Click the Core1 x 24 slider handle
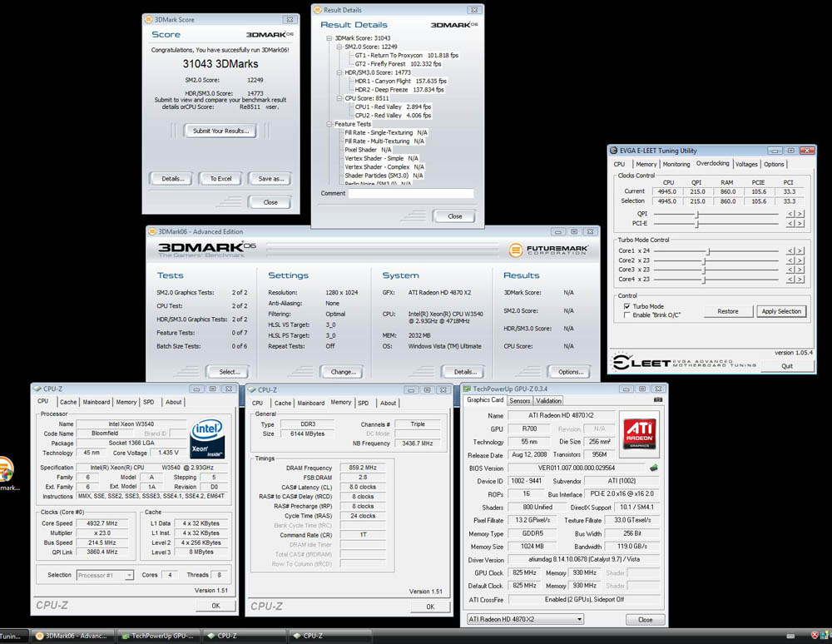The width and height of the screenshot is (832, 644). click(708, 251)
